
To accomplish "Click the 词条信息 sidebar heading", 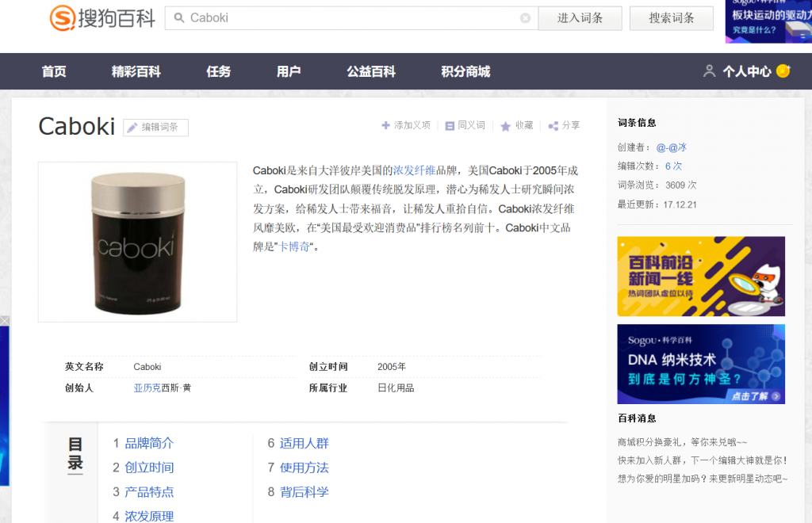I will coord(637,123).
